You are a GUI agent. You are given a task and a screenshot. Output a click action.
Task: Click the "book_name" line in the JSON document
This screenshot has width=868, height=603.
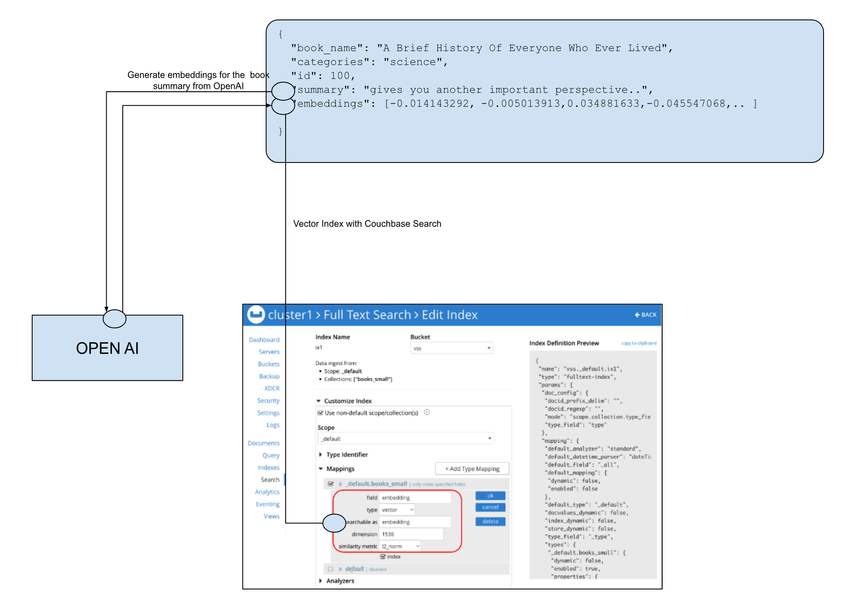[482, 48]
